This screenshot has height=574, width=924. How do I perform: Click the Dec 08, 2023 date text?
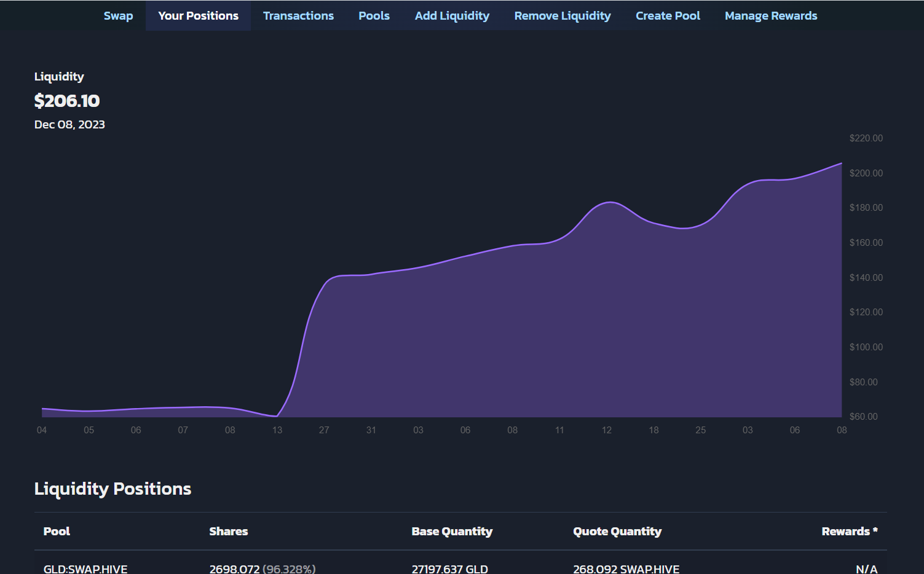[69, 125]
